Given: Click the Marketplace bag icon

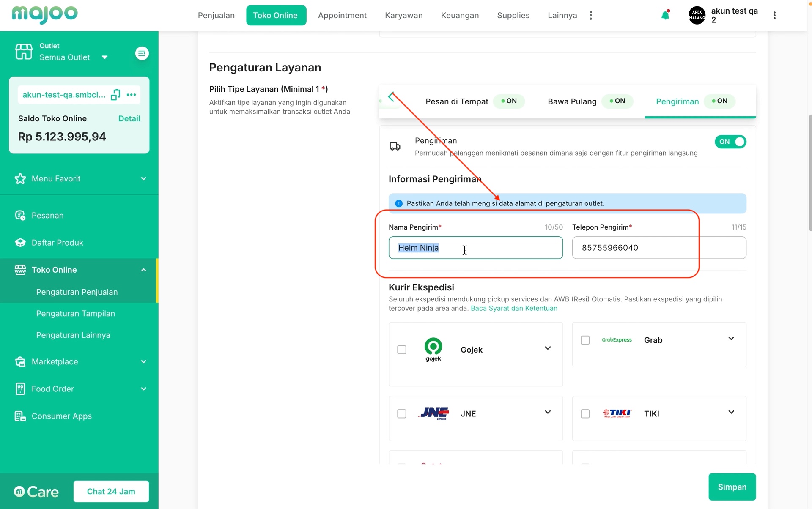Looking at the screenshot, I should coord(20,362).
